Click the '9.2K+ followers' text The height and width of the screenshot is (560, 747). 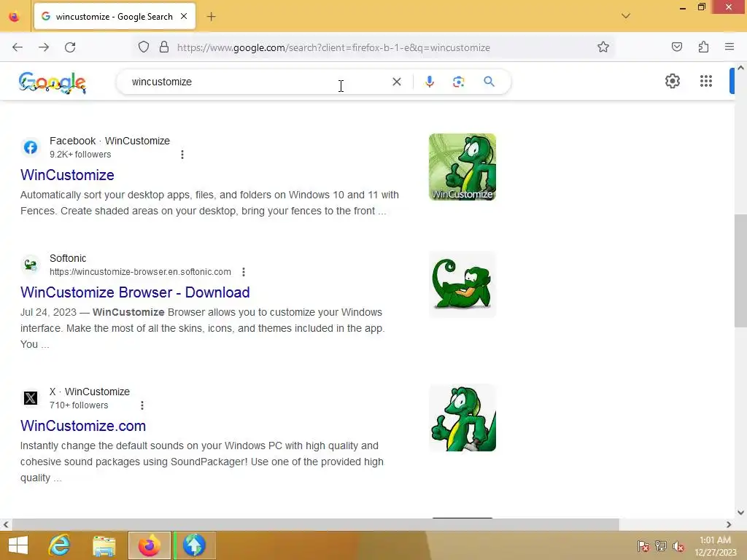80,155
